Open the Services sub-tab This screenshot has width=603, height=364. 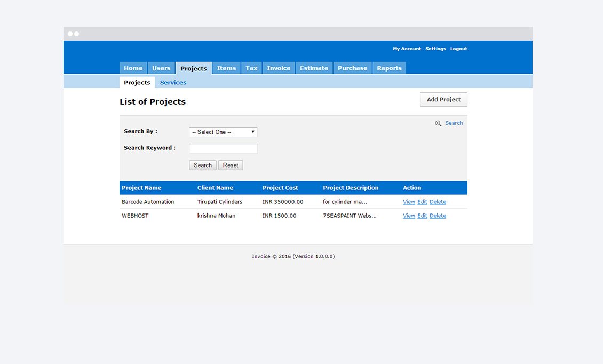173,83
